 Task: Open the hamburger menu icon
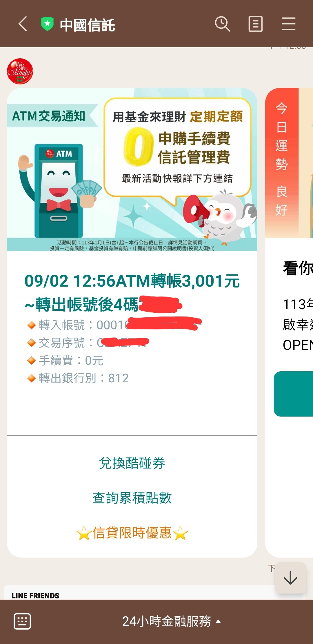289,24
